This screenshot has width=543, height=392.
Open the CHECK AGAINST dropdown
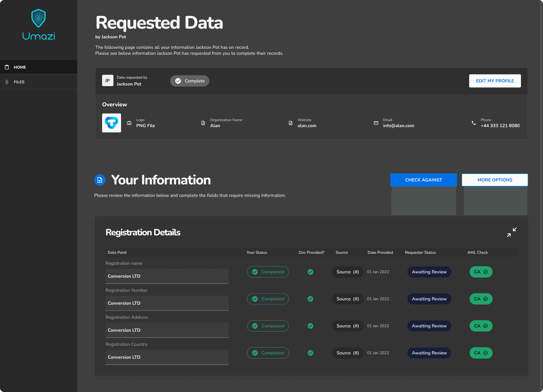pos(423,180)
